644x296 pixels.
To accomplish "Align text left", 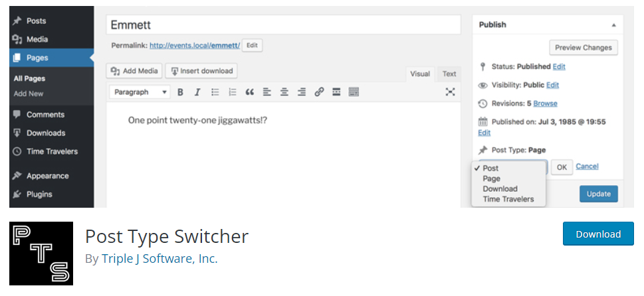I will point(267,92).
